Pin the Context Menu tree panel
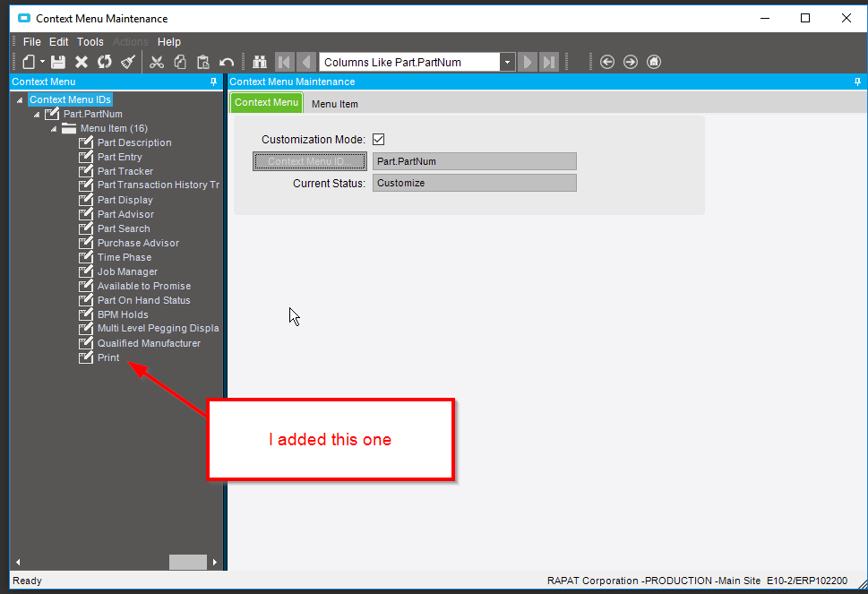The width and height of the screenshot is (868, 594). [x=214, y=82]
